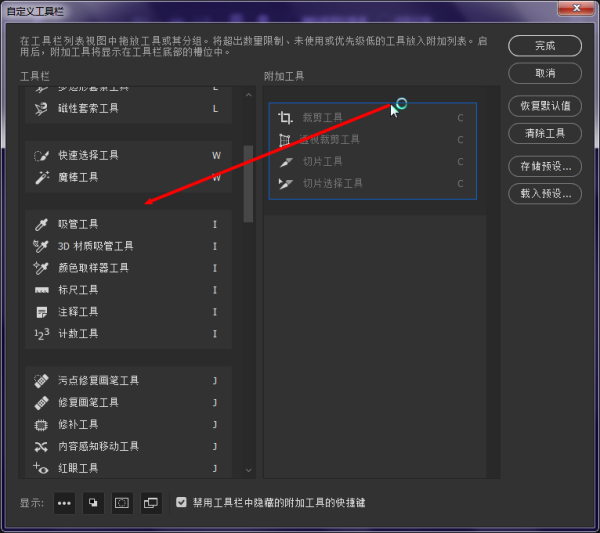600x533 pixels.
Task: Click the 红眼工具 label
Action: point(78,468)
